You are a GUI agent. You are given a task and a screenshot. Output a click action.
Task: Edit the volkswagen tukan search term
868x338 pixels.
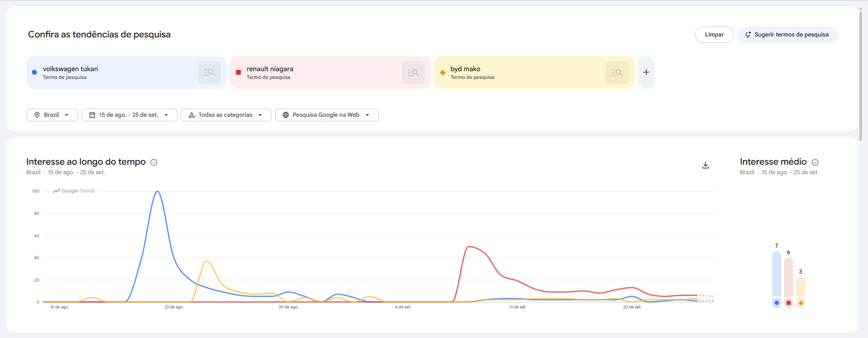point(70,69)
